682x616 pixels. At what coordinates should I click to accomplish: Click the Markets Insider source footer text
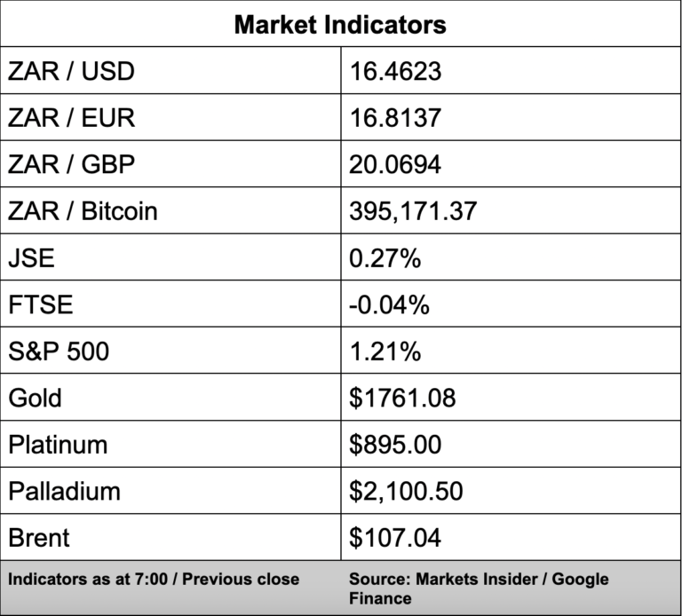point(479,588)
